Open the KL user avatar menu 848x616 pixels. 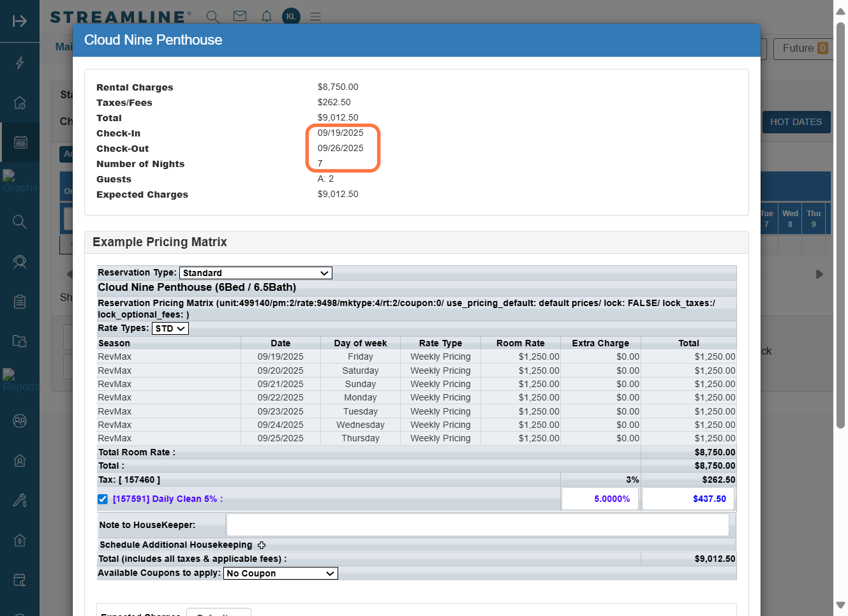(291, 16)
